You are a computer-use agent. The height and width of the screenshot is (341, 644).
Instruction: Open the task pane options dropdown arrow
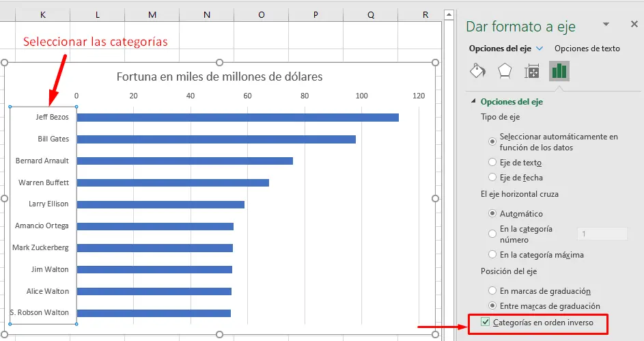(606, 24)
